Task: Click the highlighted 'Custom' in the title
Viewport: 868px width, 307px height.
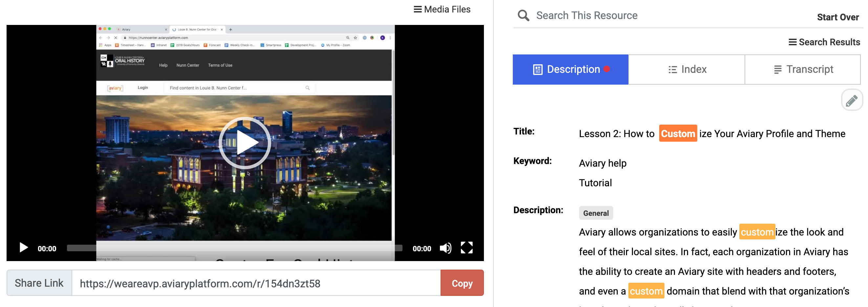Action: (678, 133)
